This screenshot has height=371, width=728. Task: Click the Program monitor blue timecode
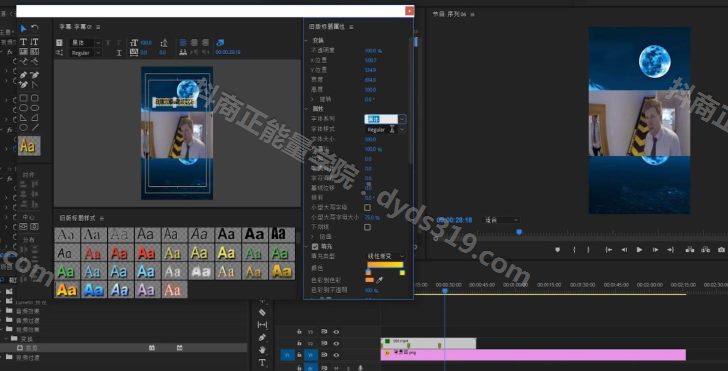(x=455, y=220)
